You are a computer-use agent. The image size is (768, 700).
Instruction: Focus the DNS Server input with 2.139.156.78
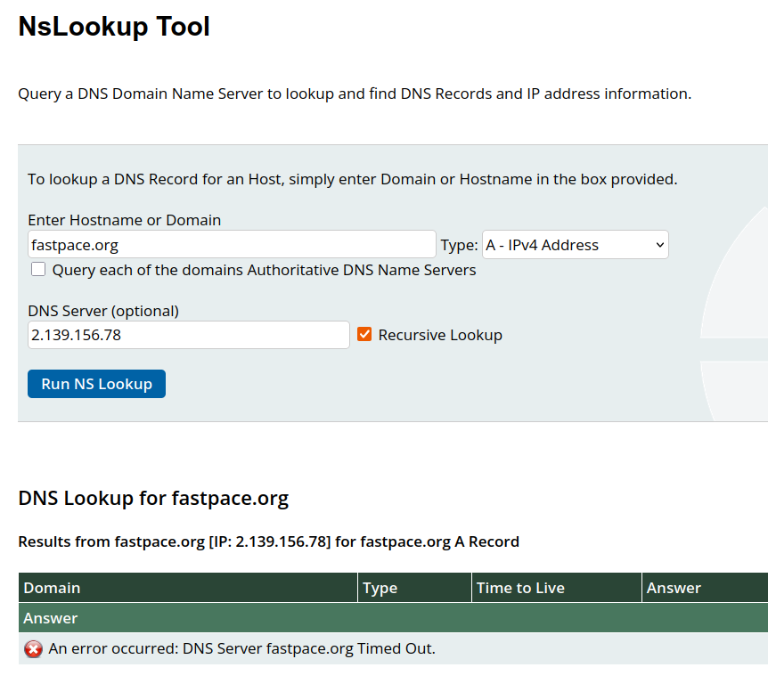(188, 335)
